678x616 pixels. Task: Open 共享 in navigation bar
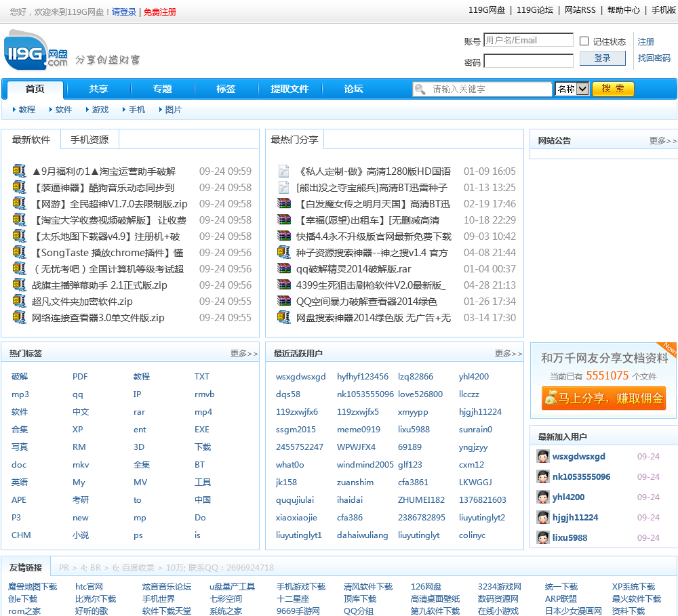98,89
